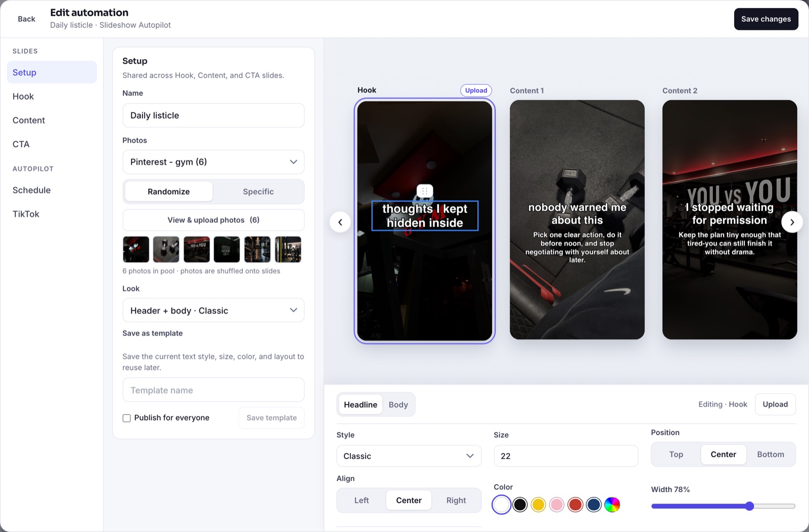The height and width of the screenshot is (532, 809).
Task: Open the Style dropdown showing Classic
Action: tap(409, 456)
